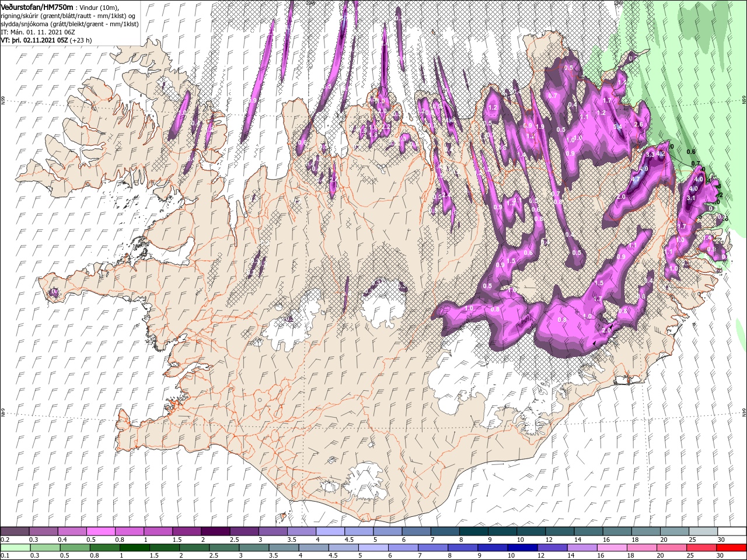Click the '3.1' precipitation value on the map
Image resolution: width=747 pixels, height=560 pixels.
691,198
